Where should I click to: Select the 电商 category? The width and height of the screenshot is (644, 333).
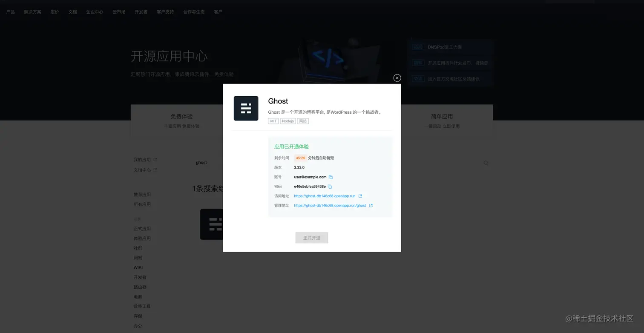coord(138,297)
